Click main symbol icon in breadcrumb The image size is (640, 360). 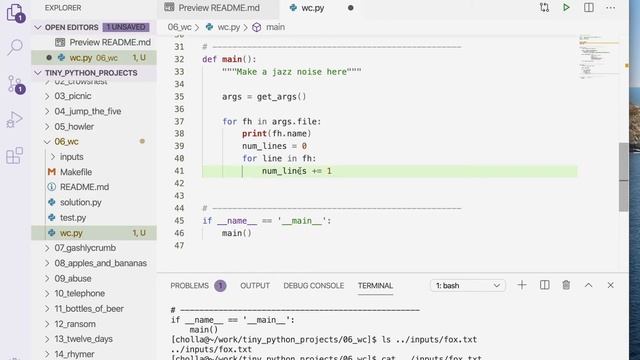click(x=256, y=27)
